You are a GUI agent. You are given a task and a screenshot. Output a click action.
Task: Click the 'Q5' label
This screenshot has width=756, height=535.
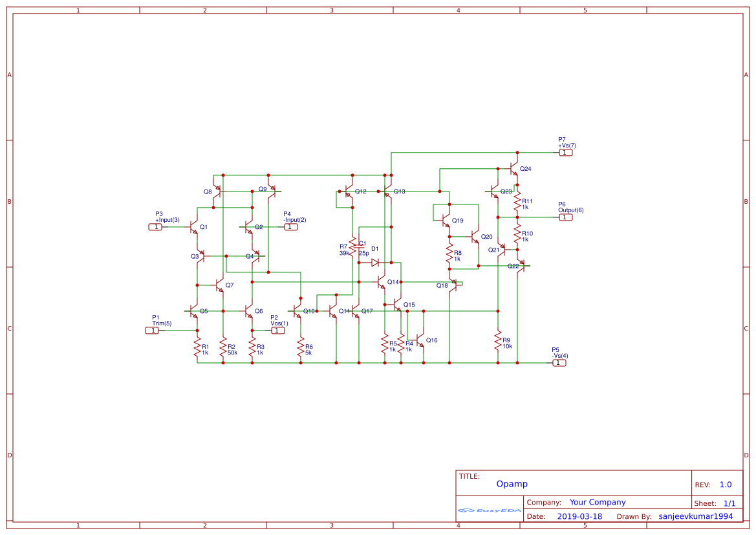[x=204, y=311]
